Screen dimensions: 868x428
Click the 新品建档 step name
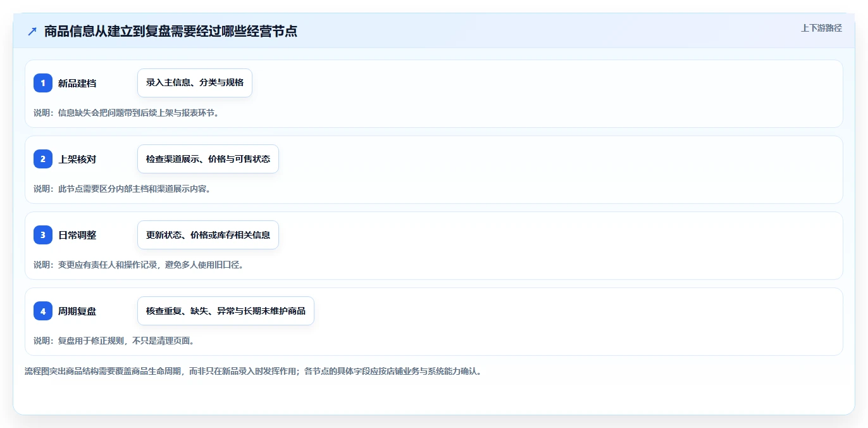point(77,83)
